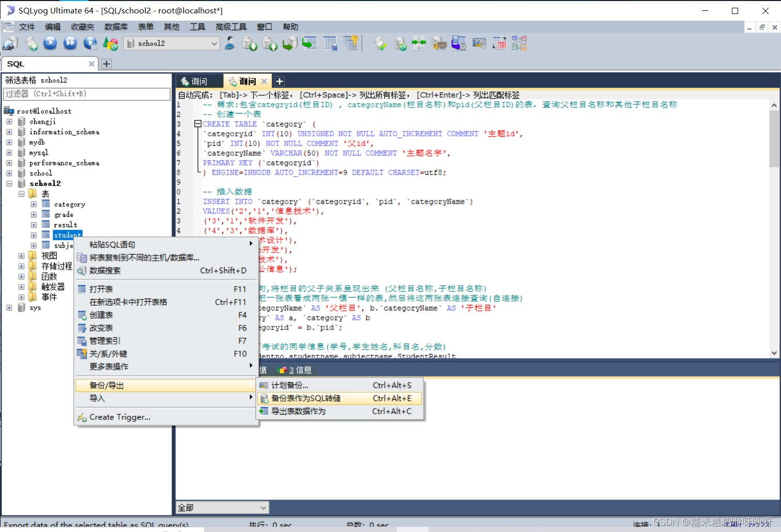The height and width of the screenshot is (532, 781).
Task: Collapse the 表 tables folder
Action: click(x=21, y=194)
